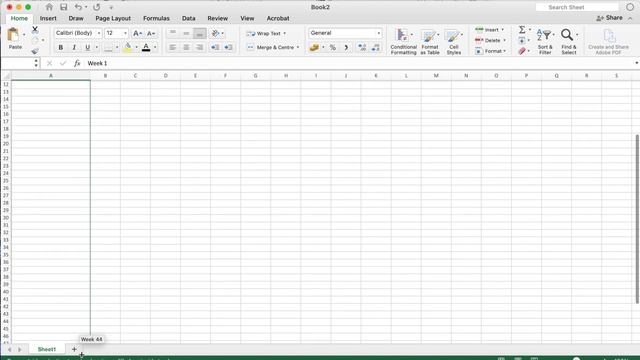The width and height of the screenshot is (640, 360).
Task: Increase indent icon
Action: (229, 47)
